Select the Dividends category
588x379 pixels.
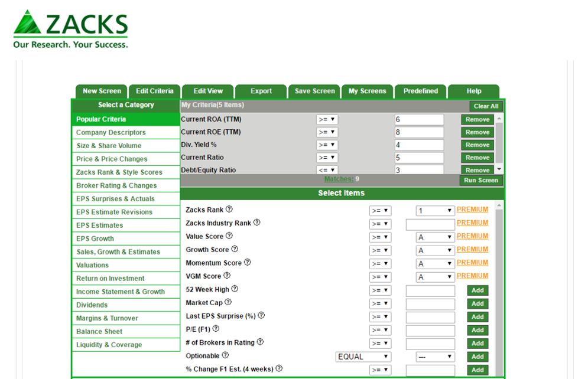tap(126, 305)
